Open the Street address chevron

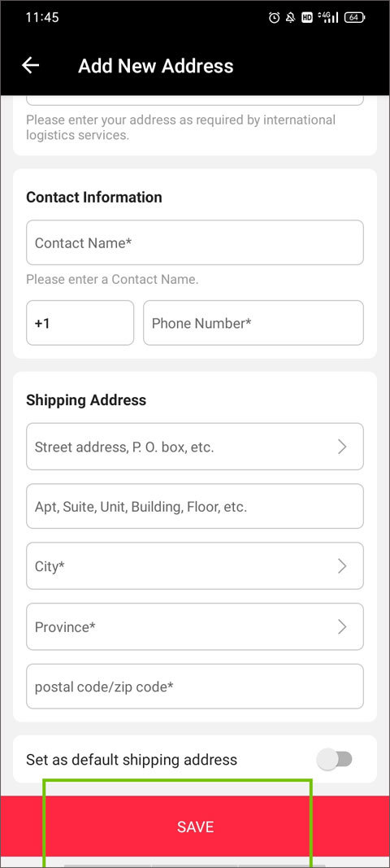342,447
